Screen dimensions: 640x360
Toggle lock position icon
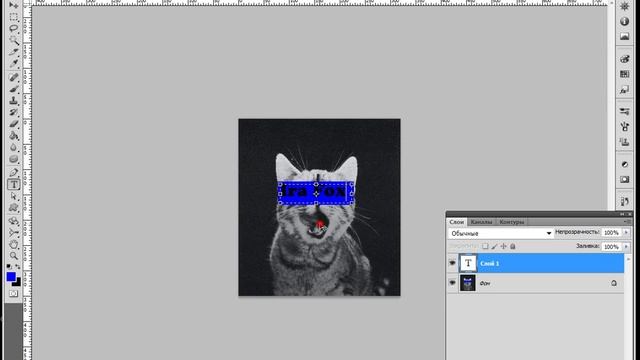pyautogui.click(x=504, y=246)
